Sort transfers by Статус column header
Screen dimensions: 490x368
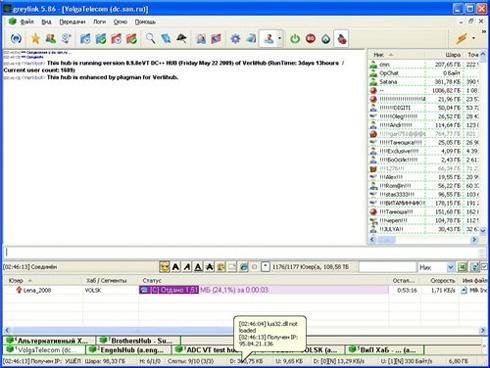click(x=263, y=280)
